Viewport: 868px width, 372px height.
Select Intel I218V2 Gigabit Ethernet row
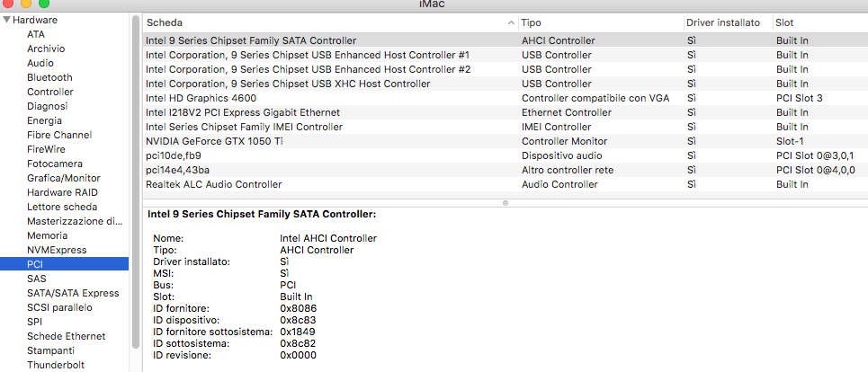(505, 112)
